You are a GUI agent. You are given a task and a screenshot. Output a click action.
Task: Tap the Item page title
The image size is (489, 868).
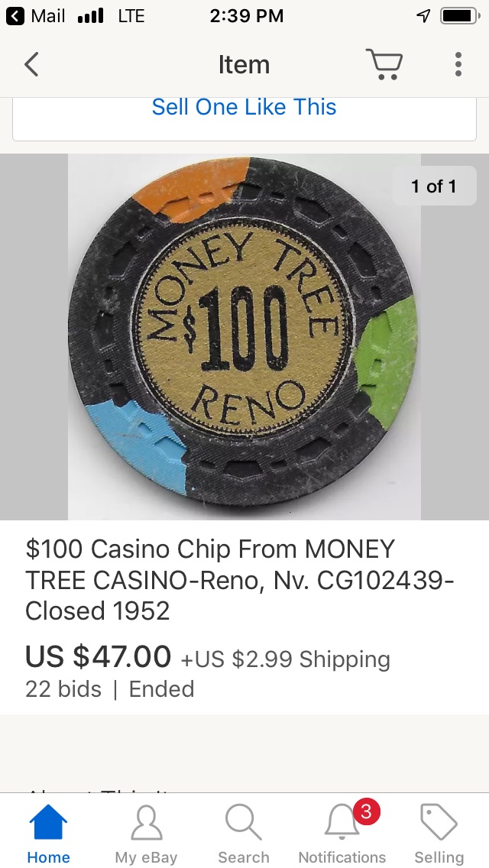coord(244,65)
